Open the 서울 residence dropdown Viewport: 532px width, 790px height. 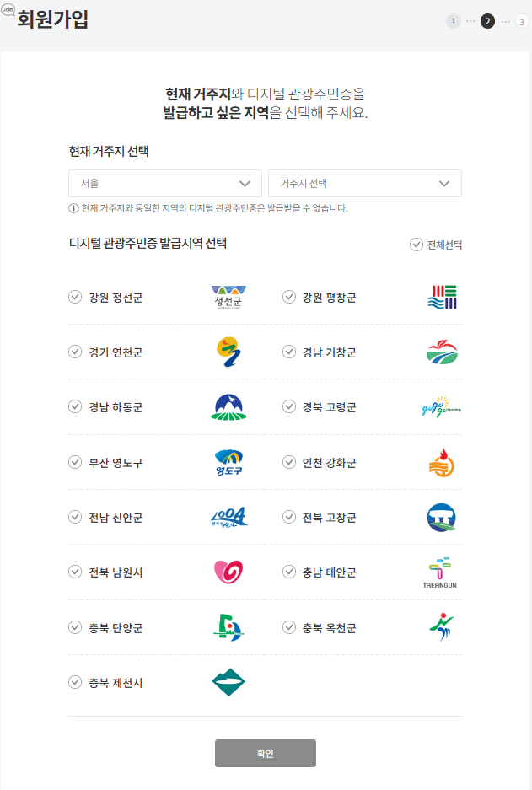click(x=164, y=183)
